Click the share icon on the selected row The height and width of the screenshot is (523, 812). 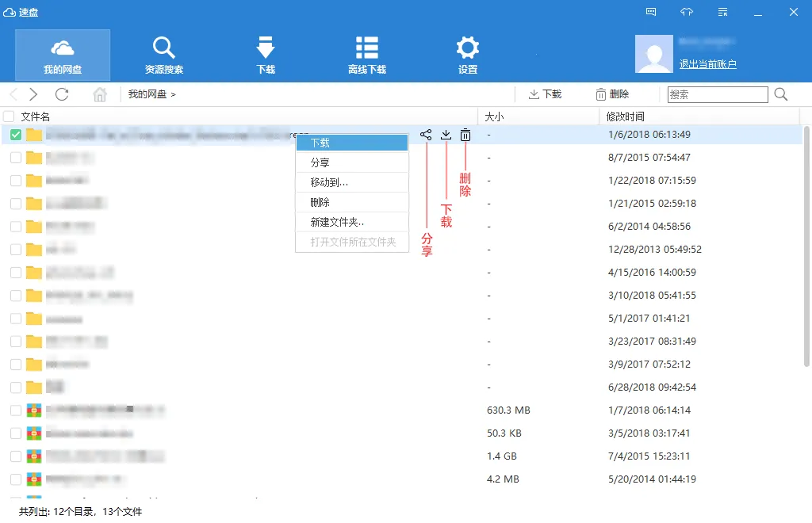point(426,135)
